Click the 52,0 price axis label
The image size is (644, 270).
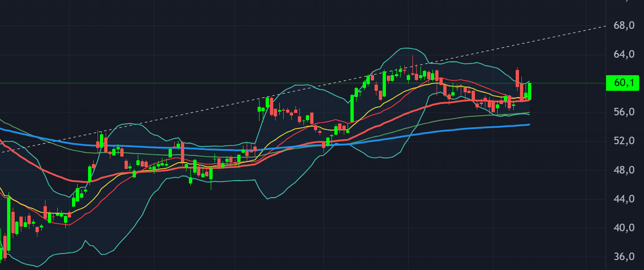click(624, 141)
